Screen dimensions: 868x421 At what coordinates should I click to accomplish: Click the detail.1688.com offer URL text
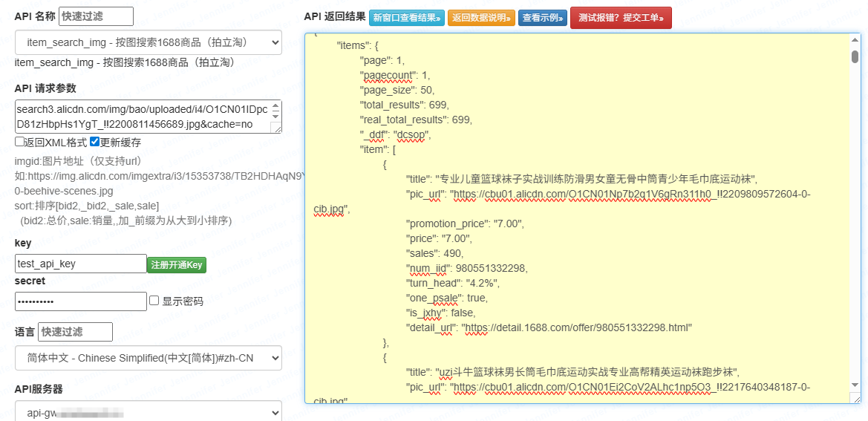[575, 329]
